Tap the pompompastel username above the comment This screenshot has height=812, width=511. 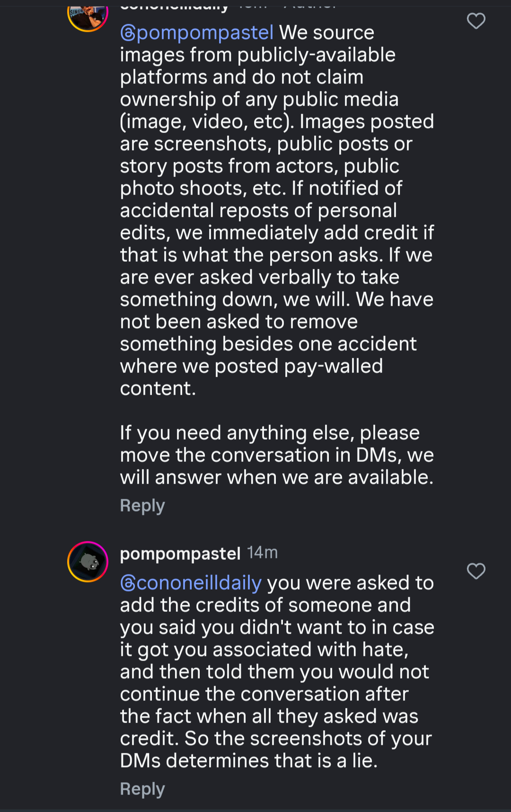pyautogui.click(x=180, y=553)
